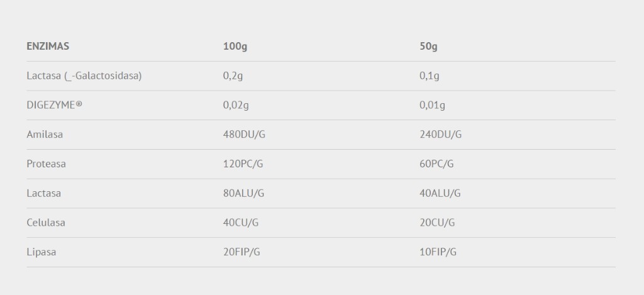
Task: Select the 10FIP/G value
Action: [438, 252]
